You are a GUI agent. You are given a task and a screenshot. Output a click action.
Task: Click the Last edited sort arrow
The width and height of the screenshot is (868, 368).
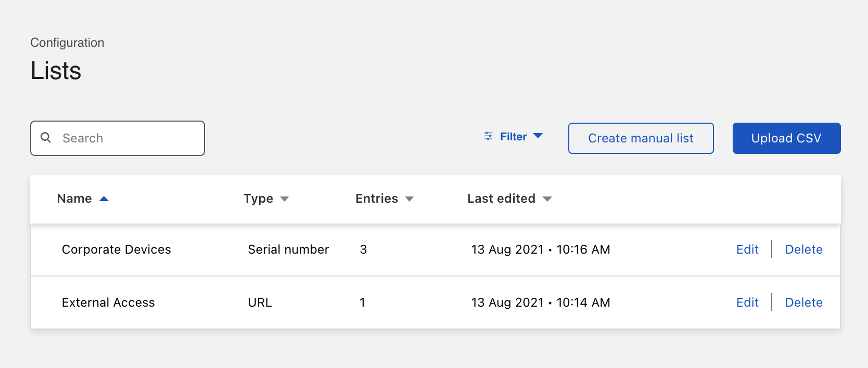coord(547,199)
